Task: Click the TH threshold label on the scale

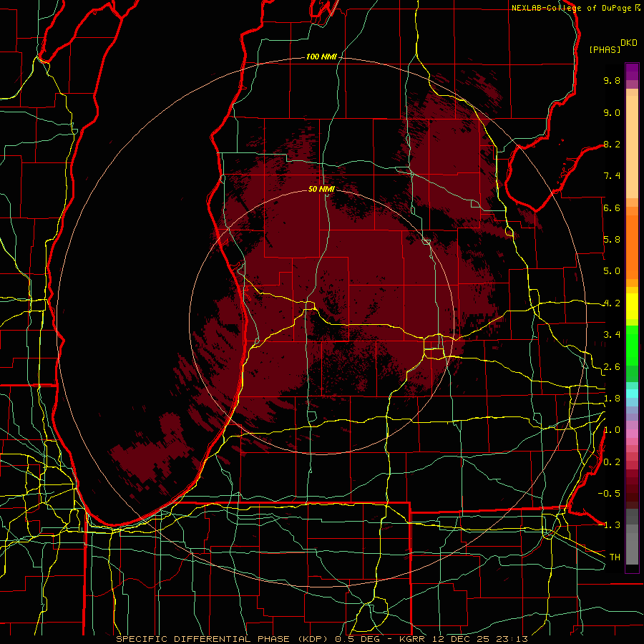Action: tap(615, 557)
